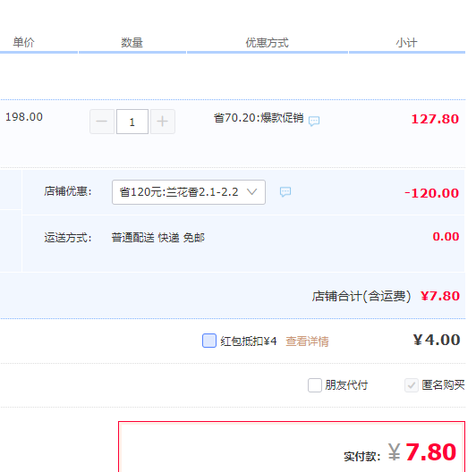
Task: Click the 普通配送 快递 免邮 shipping text
Action: point(157,238)
